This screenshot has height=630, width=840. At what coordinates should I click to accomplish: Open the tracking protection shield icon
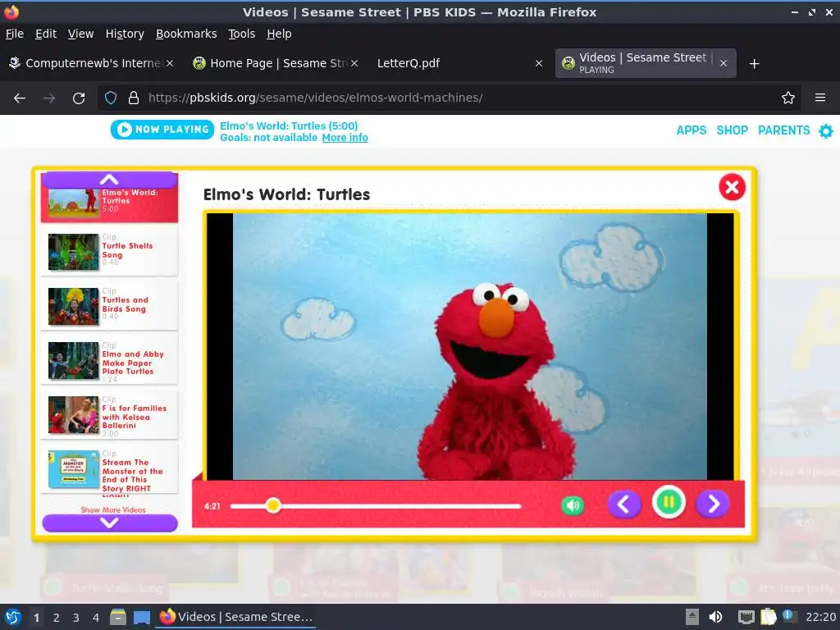coord(111,98)
